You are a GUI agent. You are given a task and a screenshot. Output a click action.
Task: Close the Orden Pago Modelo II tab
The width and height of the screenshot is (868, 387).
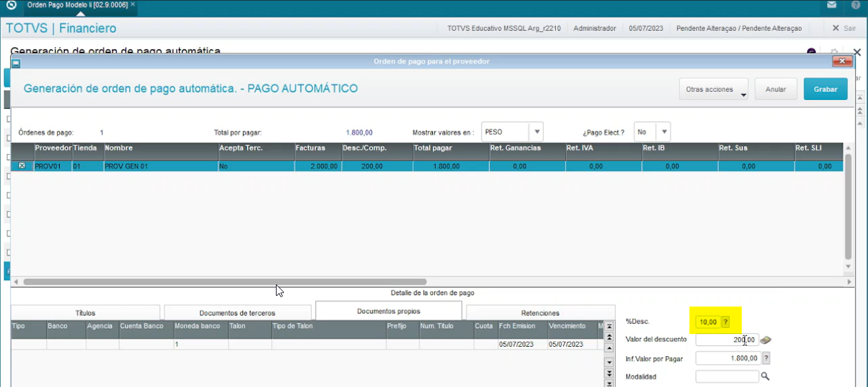(x=133, y=5)
